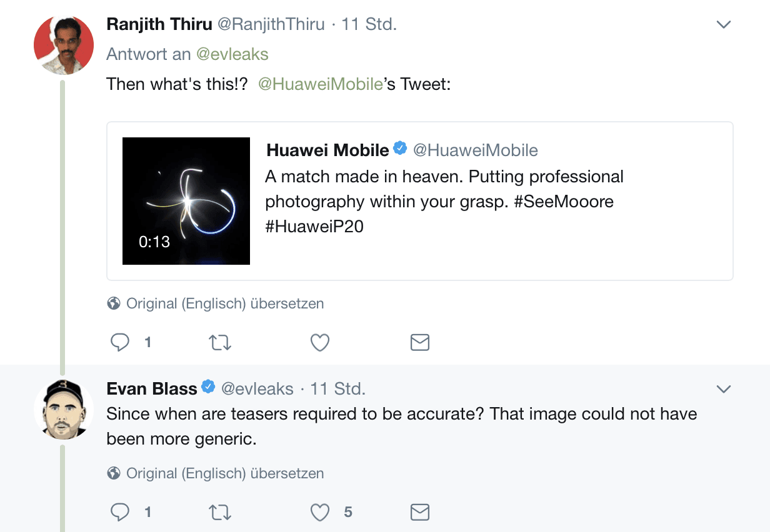
Task: Open the @HuaweiMobile mention in the tweet text
Action: tap(320, 84)
